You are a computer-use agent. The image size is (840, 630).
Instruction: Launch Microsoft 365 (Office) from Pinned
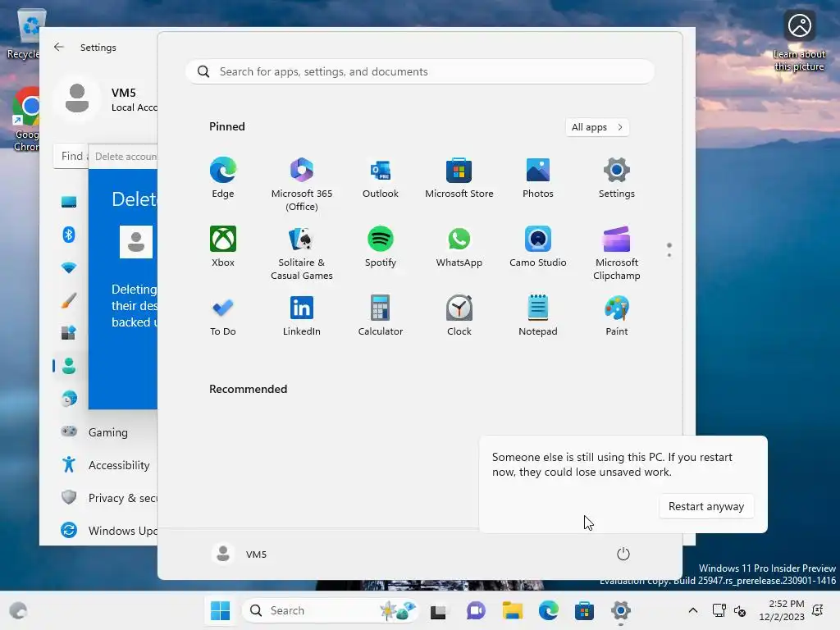[x=302, y=185]
